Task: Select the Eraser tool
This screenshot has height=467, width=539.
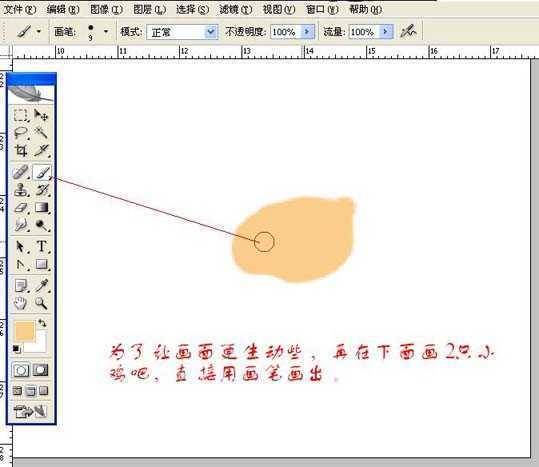Action: tap(21, 208)
